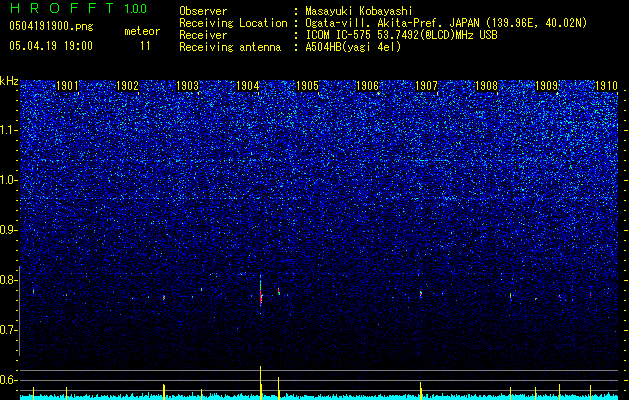Click the 1901 time marker
Viewport: 629px width, 400px height.
(x=67, y=85)
